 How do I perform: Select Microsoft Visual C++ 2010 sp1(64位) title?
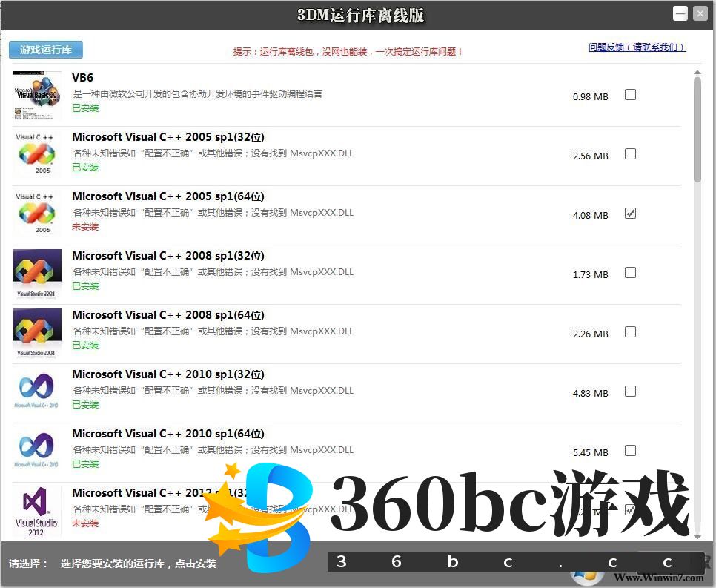point(168,434)
